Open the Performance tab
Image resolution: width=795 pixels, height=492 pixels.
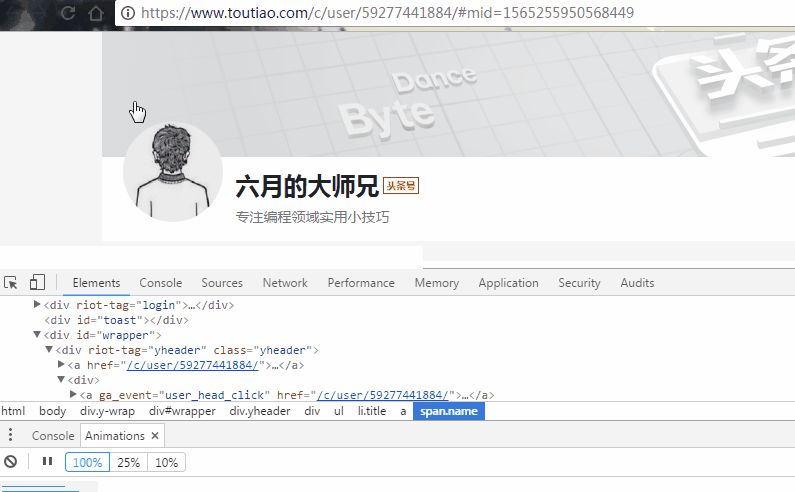(361, 283)
